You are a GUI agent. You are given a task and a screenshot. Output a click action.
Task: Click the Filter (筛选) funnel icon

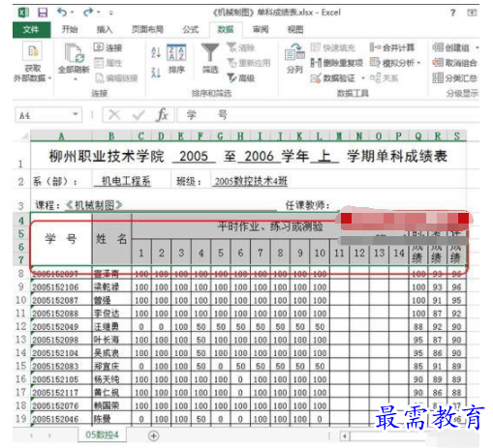coord(210,52)
